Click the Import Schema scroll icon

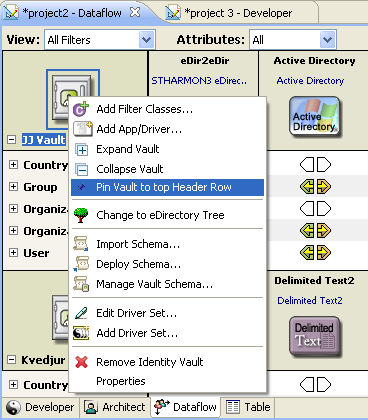point(81,244)
